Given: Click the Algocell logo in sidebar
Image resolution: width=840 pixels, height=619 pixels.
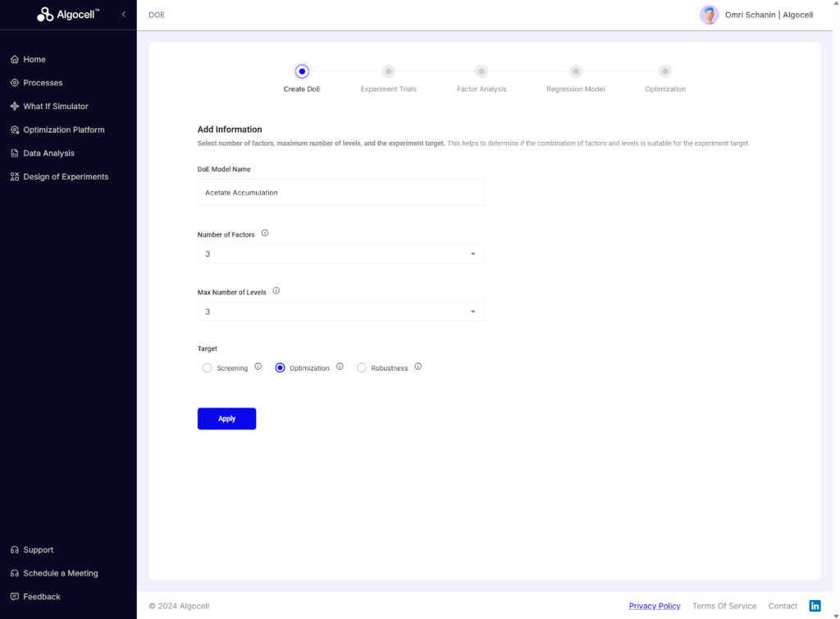Looking at the screenshot, I should coord(68,15).
